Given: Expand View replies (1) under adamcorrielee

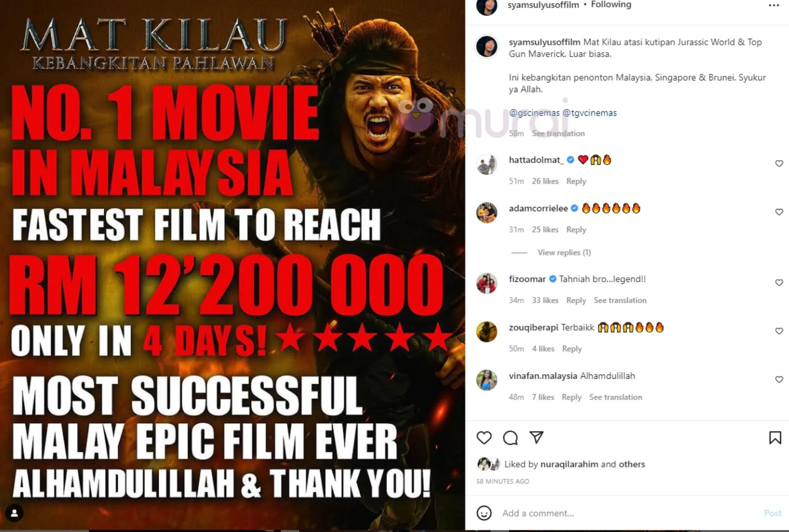Looking at the screenshot, I should coord(564,252).
